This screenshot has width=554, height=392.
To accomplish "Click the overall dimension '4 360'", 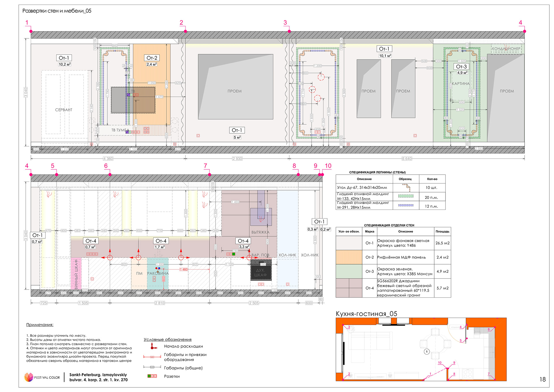I will [108, 159].
